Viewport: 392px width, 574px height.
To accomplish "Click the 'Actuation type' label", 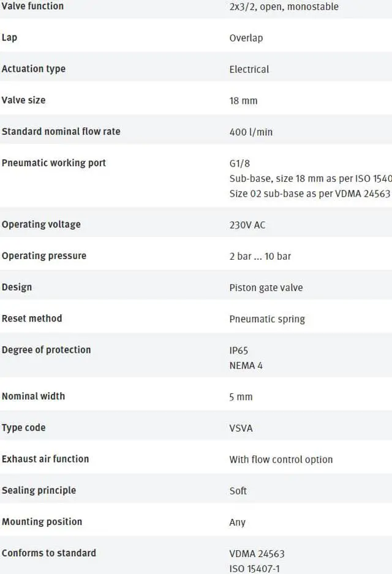I will pos(34,69).
